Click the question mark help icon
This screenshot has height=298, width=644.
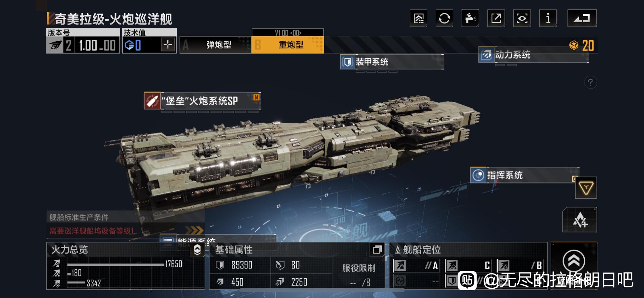coord(591,83)
